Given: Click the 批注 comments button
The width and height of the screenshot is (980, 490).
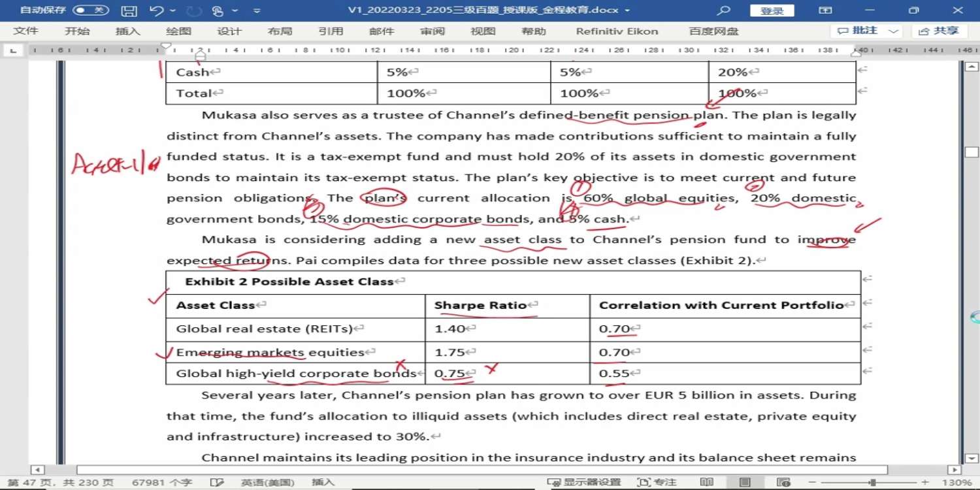Looking at the screenshot, I should click(858, 31).
